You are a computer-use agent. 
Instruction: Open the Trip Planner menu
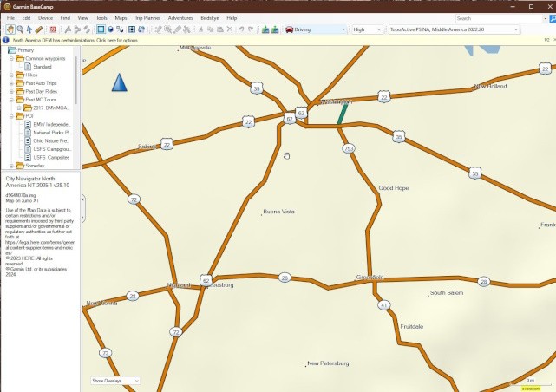[147, 18]
